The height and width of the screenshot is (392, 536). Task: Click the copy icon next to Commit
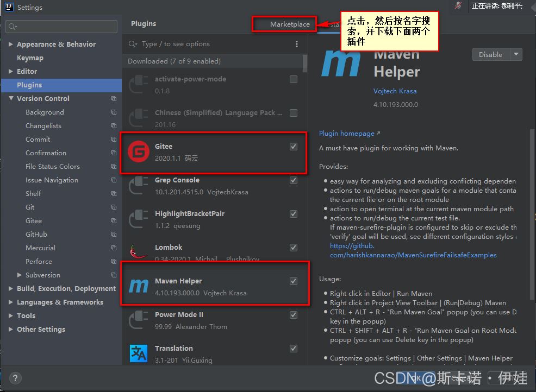pyautogui.click(x=114, y=140)
